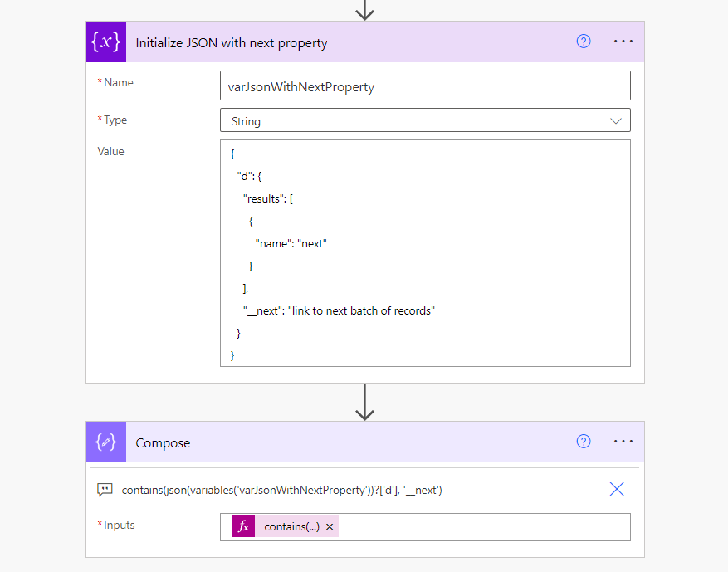
Task: Click the varJsonWithNextProperty Name field
Action: pos(424,85)
